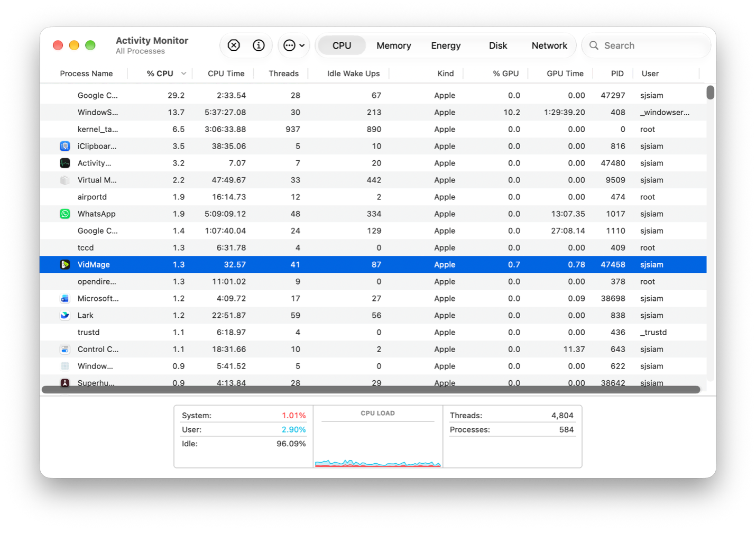The height and width of the screenshot is (533, 756).
Task: Sort by the PID column header
Action: [x=617, y=73]
